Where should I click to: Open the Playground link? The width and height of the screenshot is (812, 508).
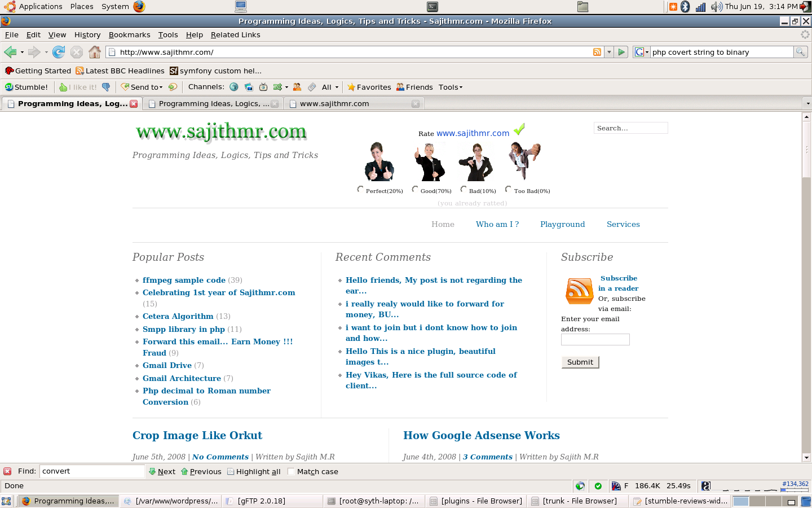[563, 225]
